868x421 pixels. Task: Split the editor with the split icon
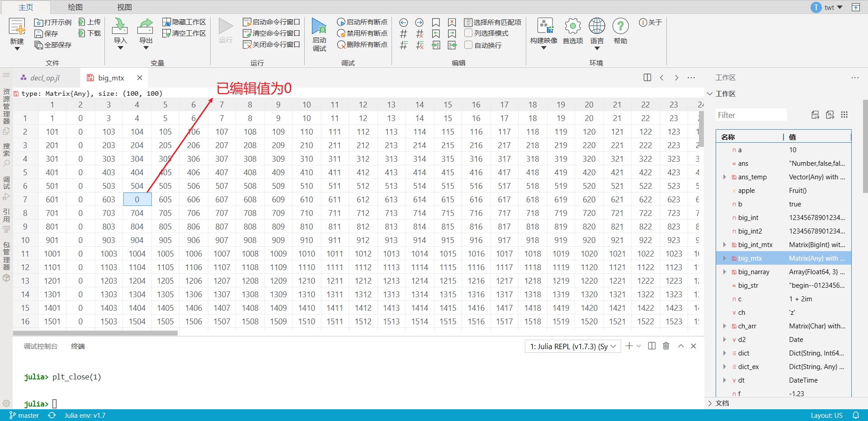coord(647,78)
